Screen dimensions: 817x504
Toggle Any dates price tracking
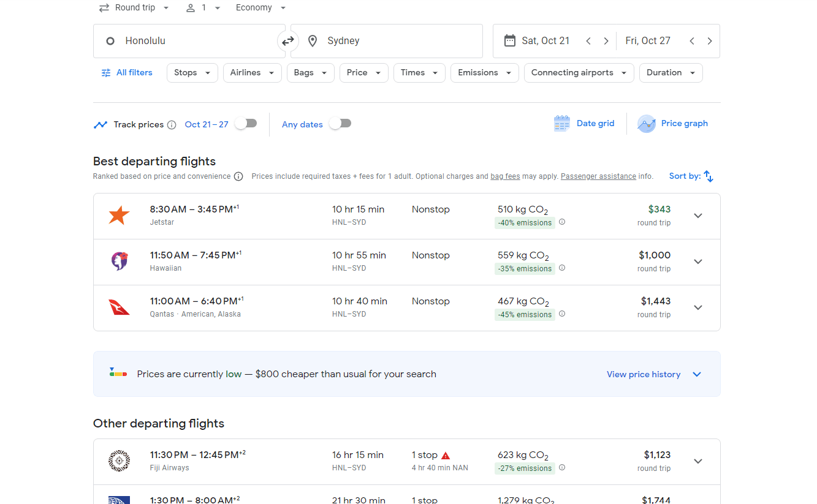[340, 124]
